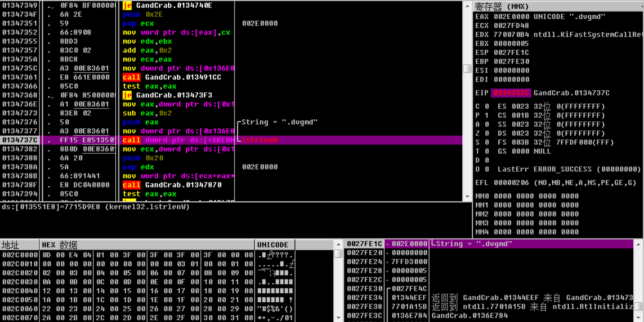Select stack row 0027FE38 ntdll return

tap(489, 306)
